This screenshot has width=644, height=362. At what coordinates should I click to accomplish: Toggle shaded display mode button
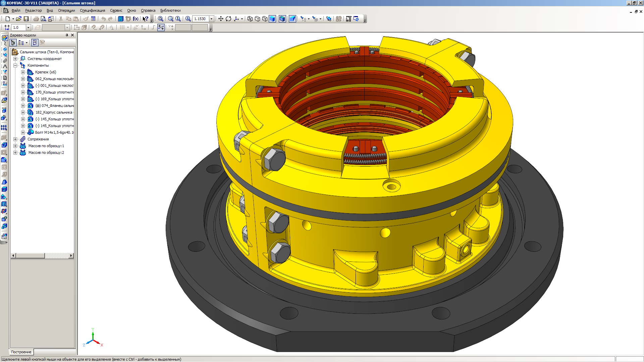(272, 19)
